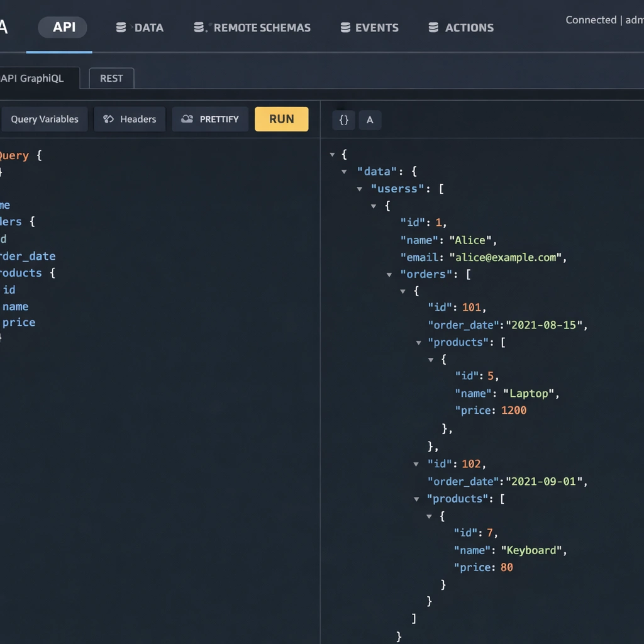
Task: Switch to the REST tab
Action: click(x=111, y=79)
